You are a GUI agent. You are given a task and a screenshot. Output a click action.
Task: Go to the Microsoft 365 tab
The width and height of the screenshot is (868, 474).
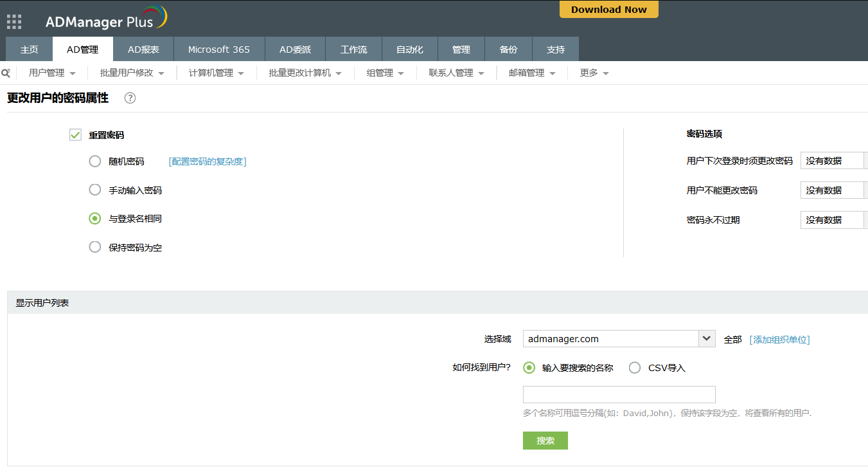tap(218, 50)
